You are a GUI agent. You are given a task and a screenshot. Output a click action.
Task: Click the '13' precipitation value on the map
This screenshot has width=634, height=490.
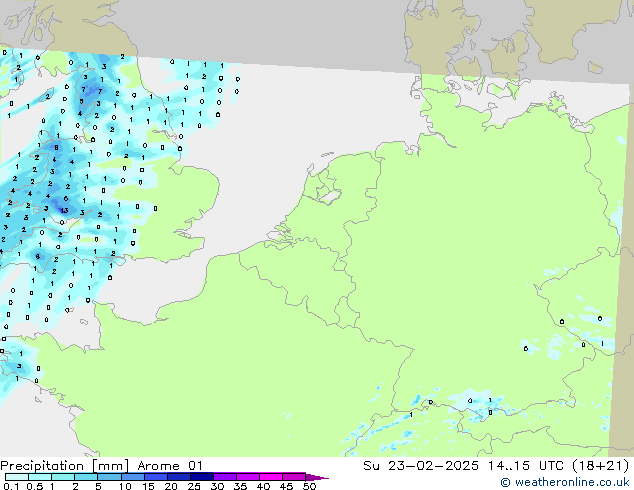[x=64, y=210]
